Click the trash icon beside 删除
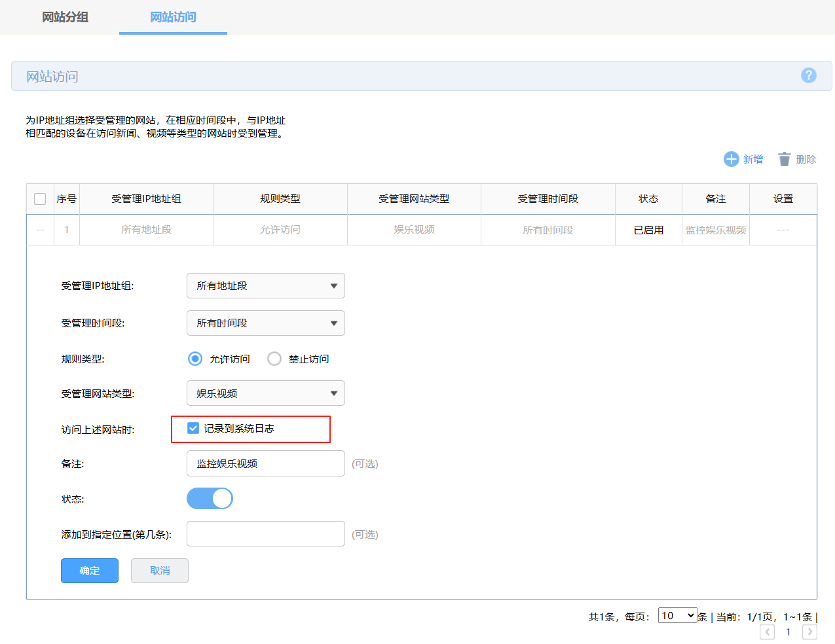Image resolution: width=835 pixels, height=644 pixels. pos(784,158)
